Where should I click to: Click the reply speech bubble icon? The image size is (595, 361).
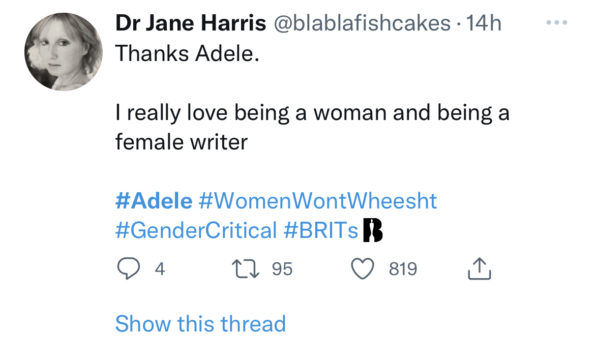128,269
